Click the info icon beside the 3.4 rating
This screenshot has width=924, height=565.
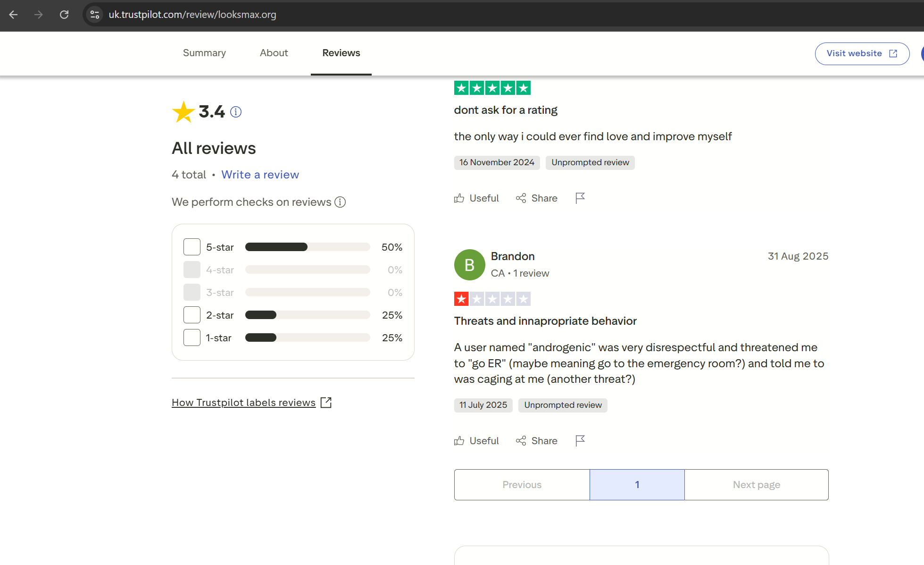236,112
